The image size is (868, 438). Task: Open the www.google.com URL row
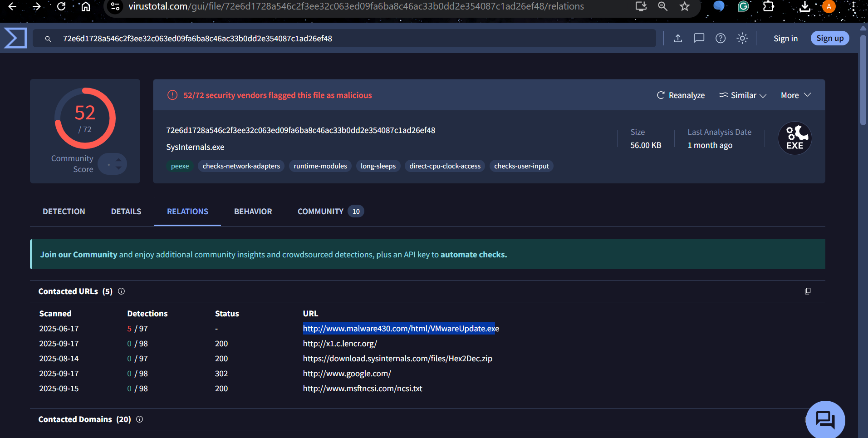(x=347, y=374)
